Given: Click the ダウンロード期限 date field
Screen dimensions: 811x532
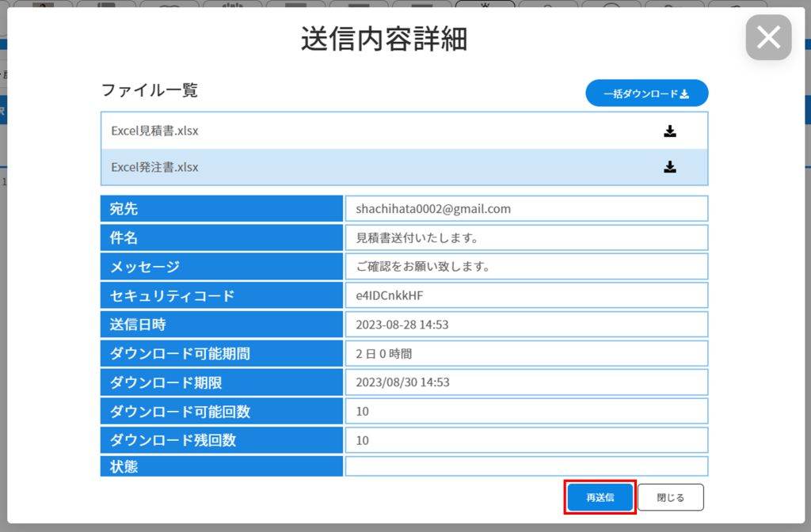Looking at the screenshot, I should [x=526, y=382].
